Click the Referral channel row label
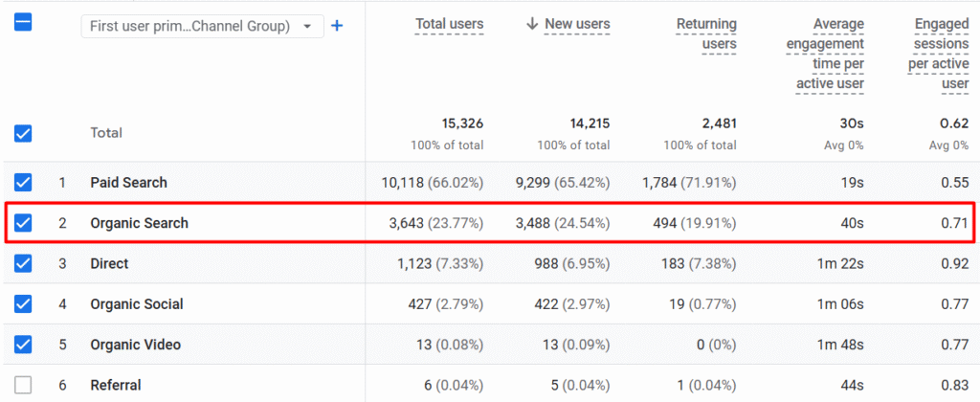Image resolution: width=980 pixels, height=402 pixels. [x=115, y=385]
